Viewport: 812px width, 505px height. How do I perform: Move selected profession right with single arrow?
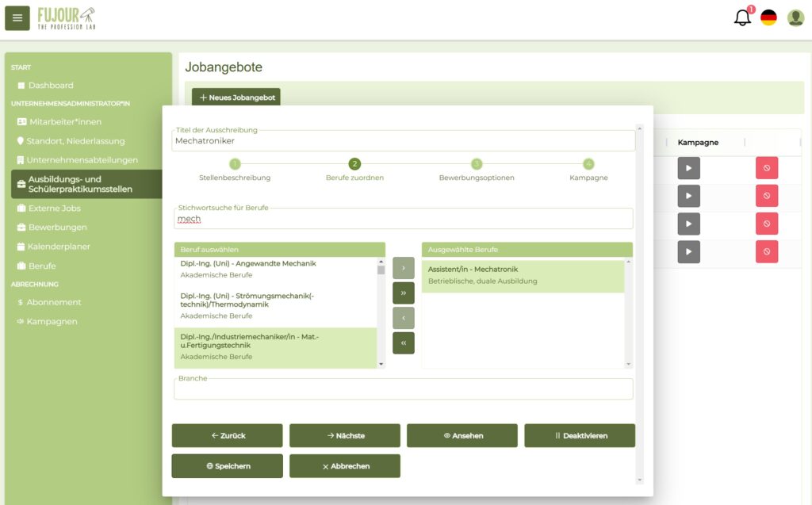coord(404,268)
